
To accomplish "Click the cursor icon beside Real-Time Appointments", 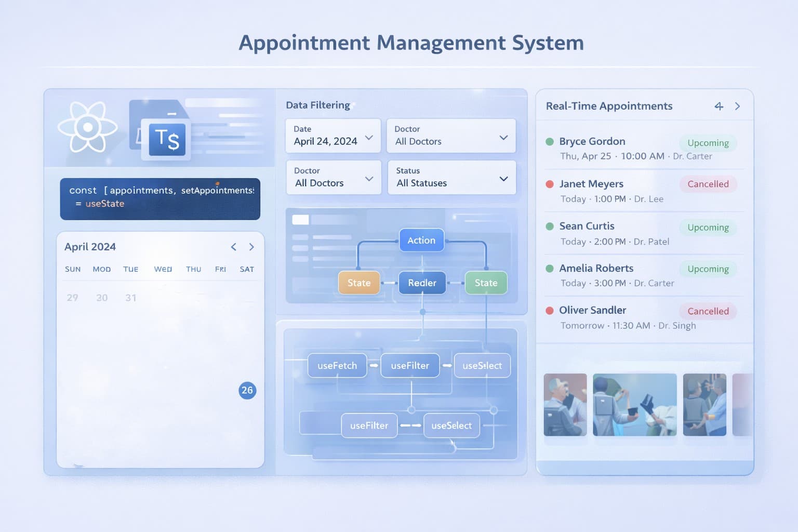I will [x=719, y=106].
